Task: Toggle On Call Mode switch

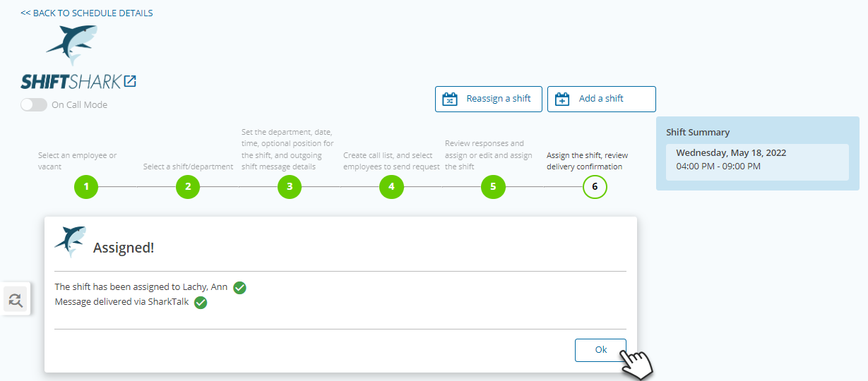Action: [34, 104]
